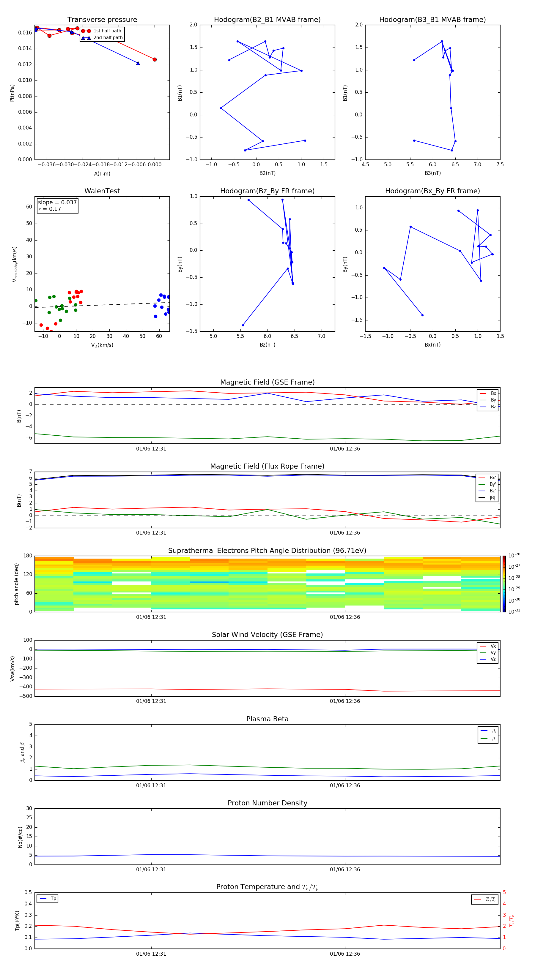Click the 'Plasma Beta' panel title
The image size is (535, 980).
pos(267,719)
